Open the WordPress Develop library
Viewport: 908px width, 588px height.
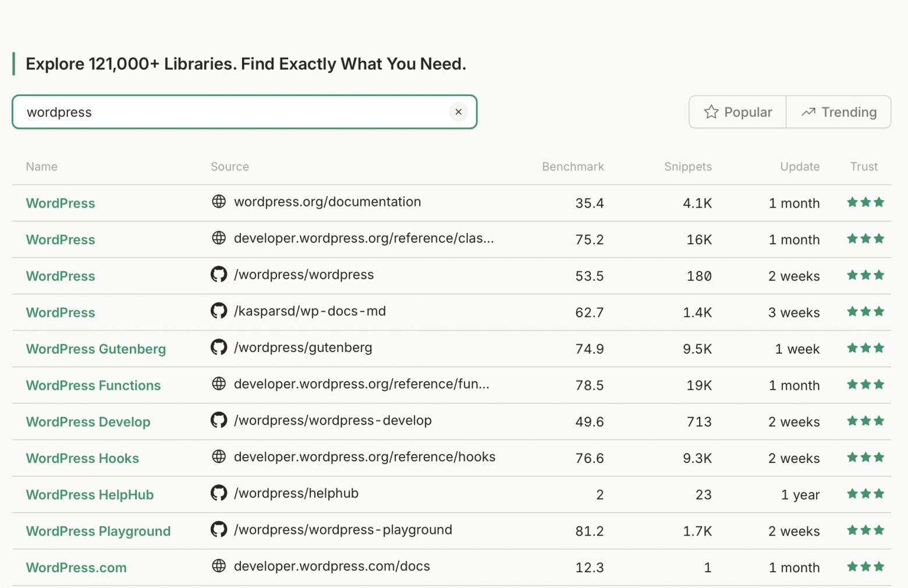88,422
